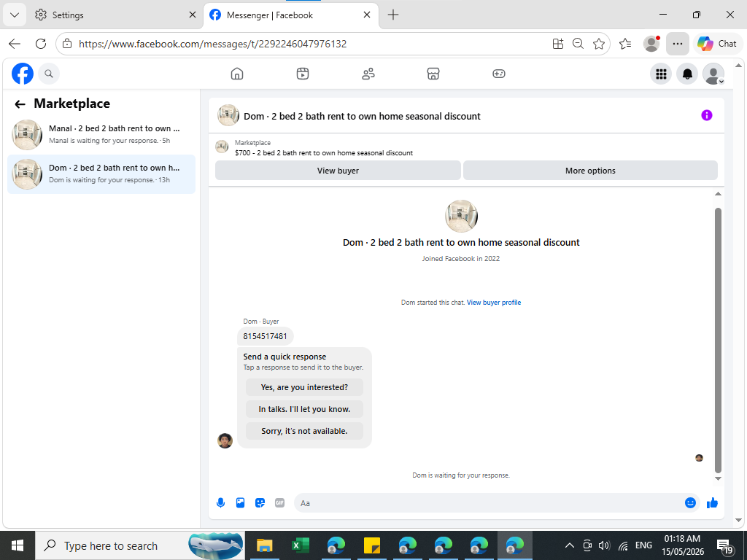Close the Settings tab
Viewport: 747px width, 560px height.
(x=193, y=15)
